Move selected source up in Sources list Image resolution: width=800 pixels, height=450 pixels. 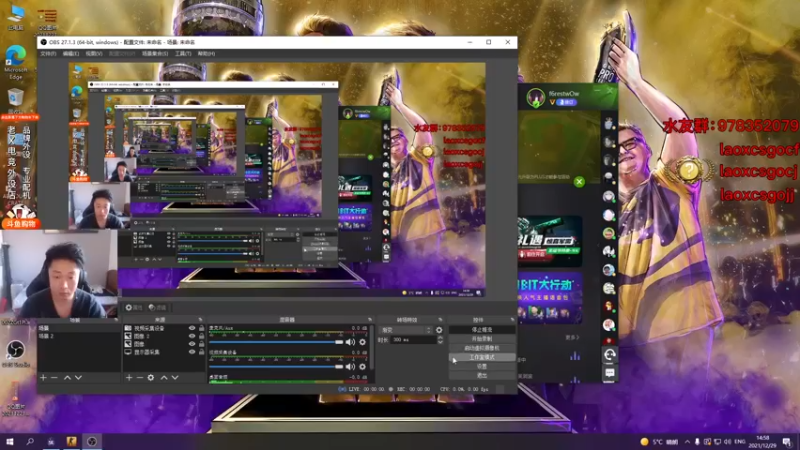164,378
